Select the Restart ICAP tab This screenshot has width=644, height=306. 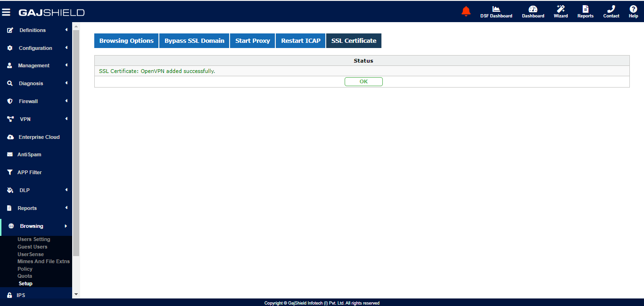[301, 40]
